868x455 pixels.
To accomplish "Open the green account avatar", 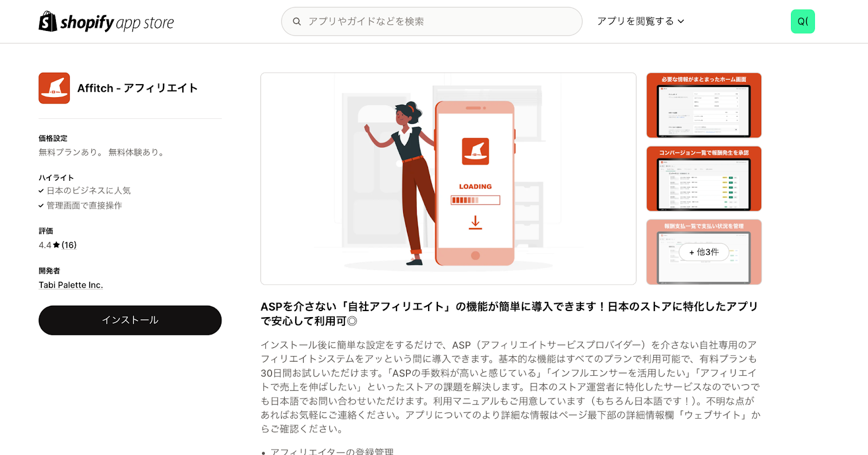I will [803, 22].
